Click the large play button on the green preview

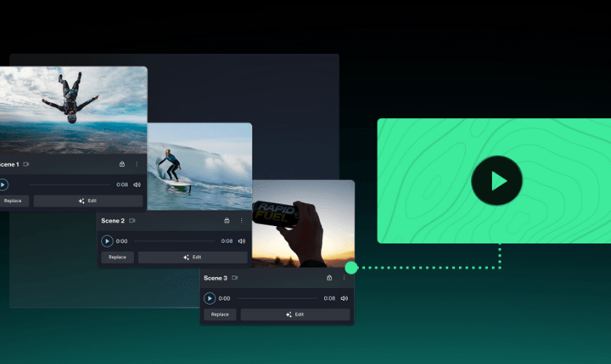497,181
